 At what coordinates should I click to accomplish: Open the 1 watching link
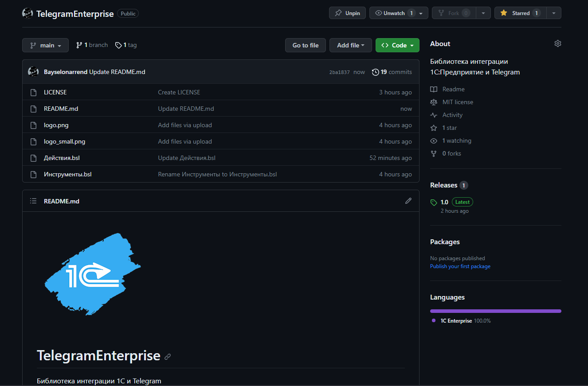[451, 140]
